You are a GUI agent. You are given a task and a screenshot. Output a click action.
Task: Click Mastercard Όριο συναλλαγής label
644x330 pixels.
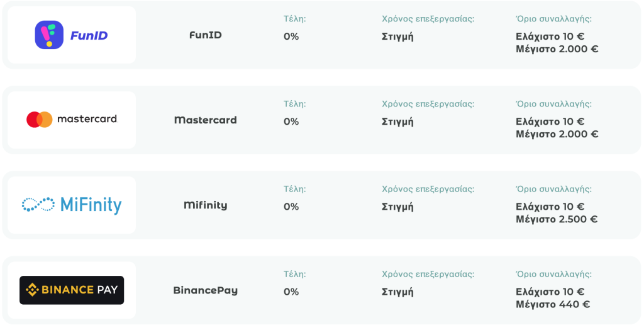(x=553, y=104)
